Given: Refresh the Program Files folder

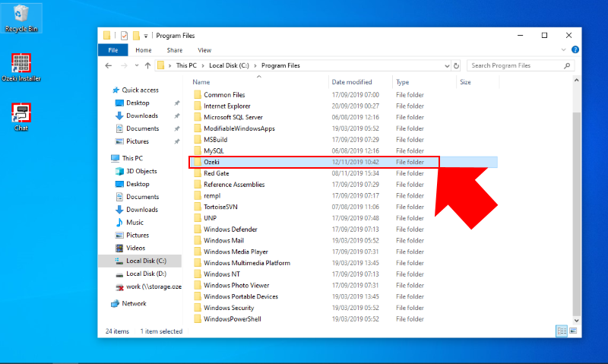Looking at the screenshot, I should point(457,66).
